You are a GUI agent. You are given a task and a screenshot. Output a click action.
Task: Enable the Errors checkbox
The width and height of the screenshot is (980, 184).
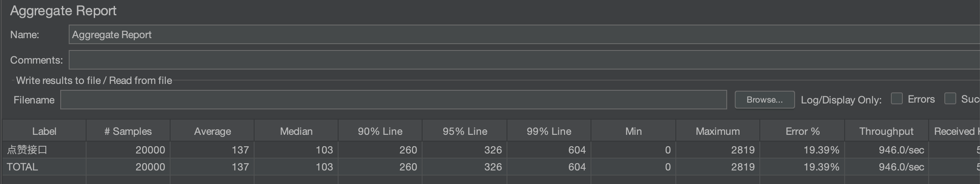[x=896, y=99]
